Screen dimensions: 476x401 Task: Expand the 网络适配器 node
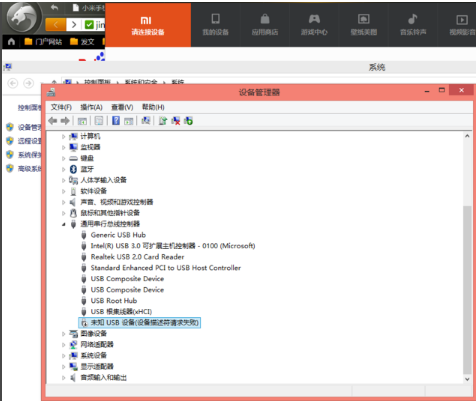63,345
